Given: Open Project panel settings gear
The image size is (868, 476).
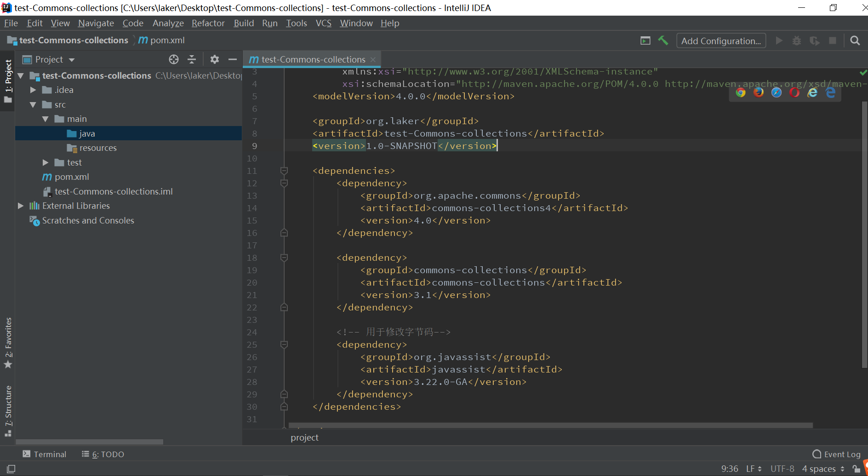Looking at the screenshot, I should click(215, 59).
